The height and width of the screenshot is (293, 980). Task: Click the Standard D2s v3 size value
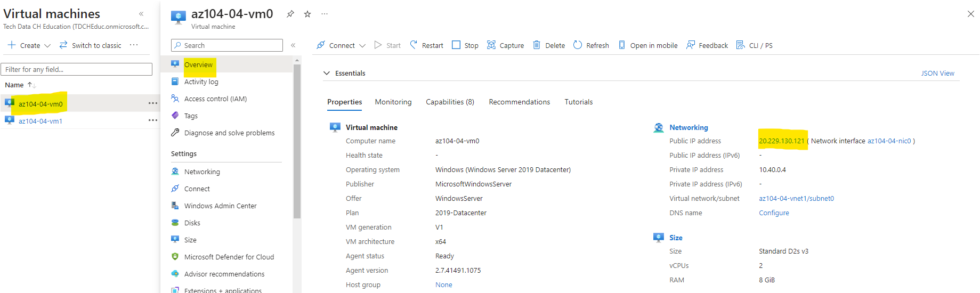coord(783,251)
